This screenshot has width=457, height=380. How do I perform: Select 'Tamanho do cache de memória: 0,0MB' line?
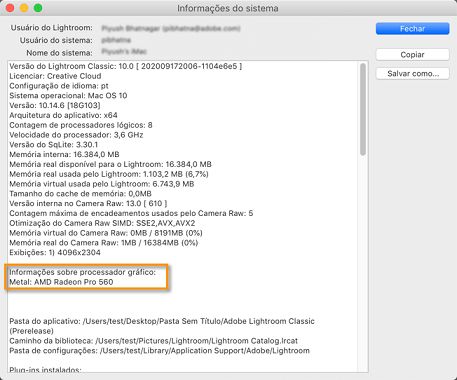[80, 194]
